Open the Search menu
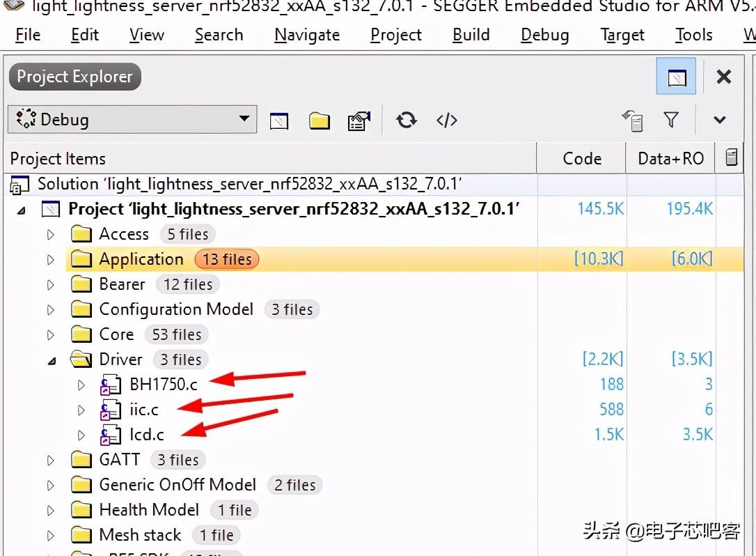756x556 pixels. point(219,35)
